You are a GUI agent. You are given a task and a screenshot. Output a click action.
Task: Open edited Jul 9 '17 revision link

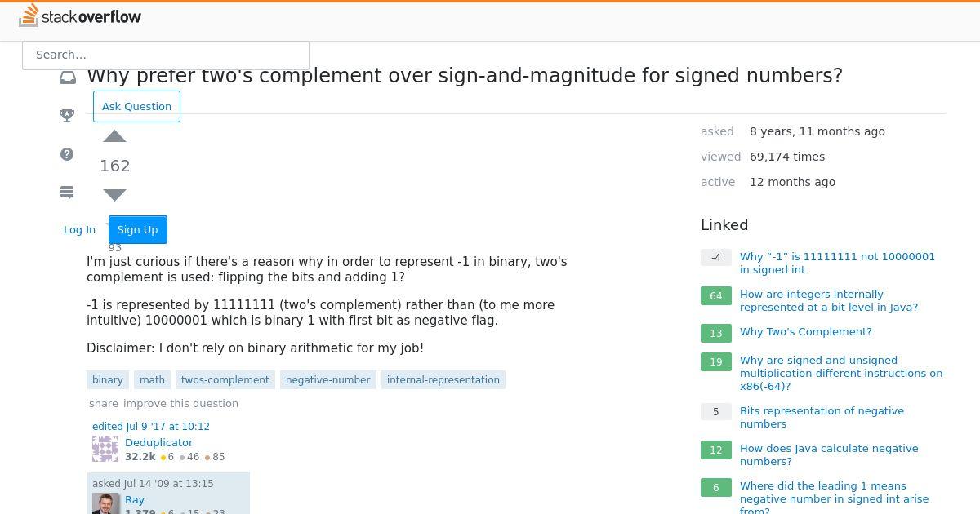click(151, 426)
